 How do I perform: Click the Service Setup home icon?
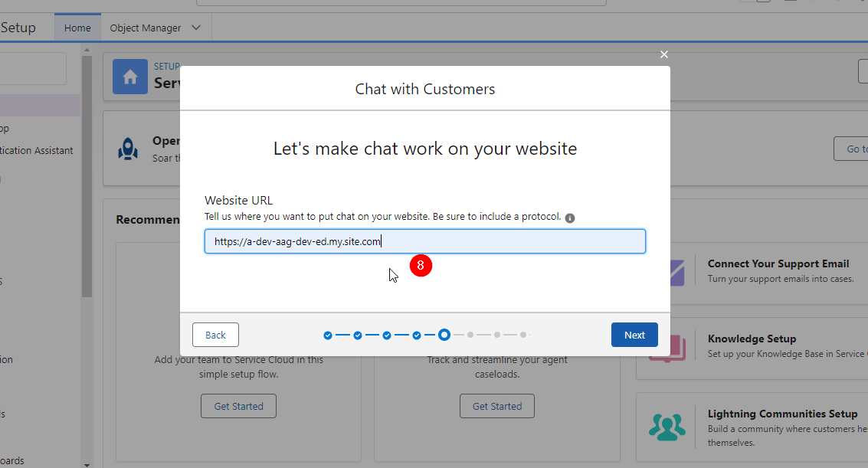pyautogui.click(x=130, y=77)
